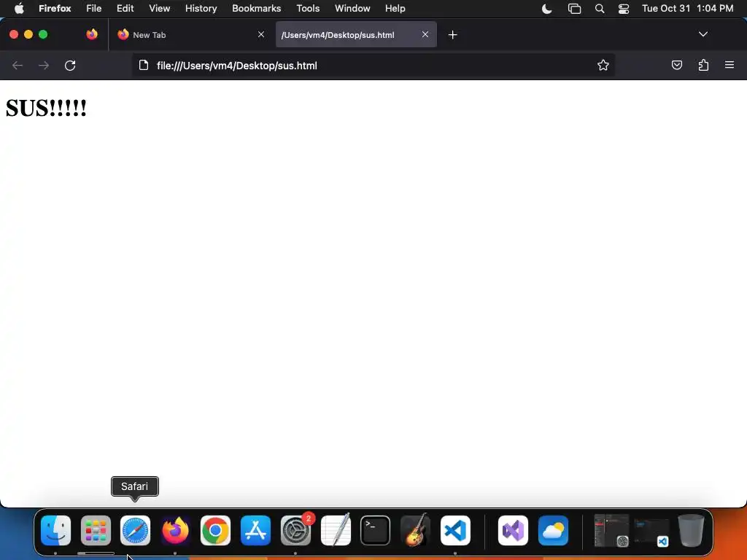The height and width of the screenshot is (560, 747).
Task: Toggle Focus mode moon icon in menu bar
Action: [547, 9]
